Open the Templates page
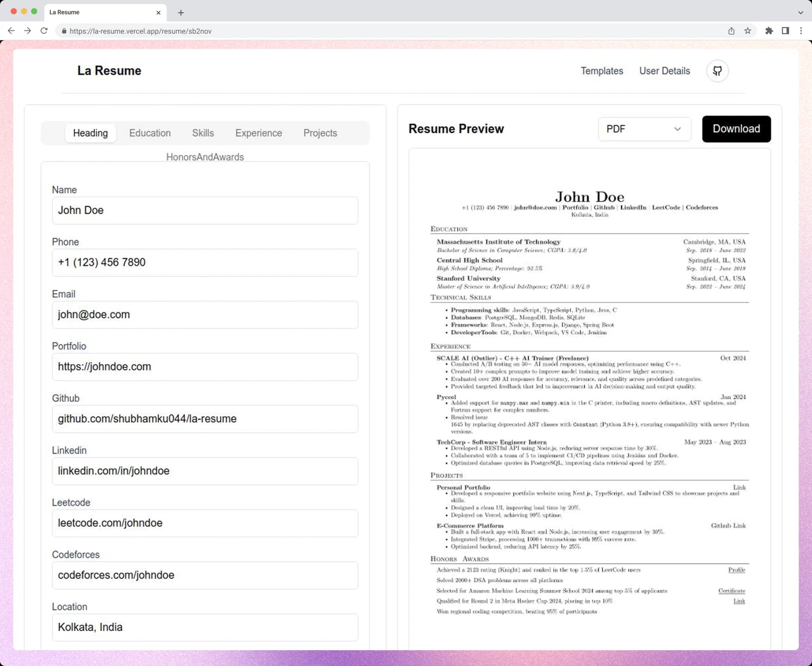 (x=601, y=71)
